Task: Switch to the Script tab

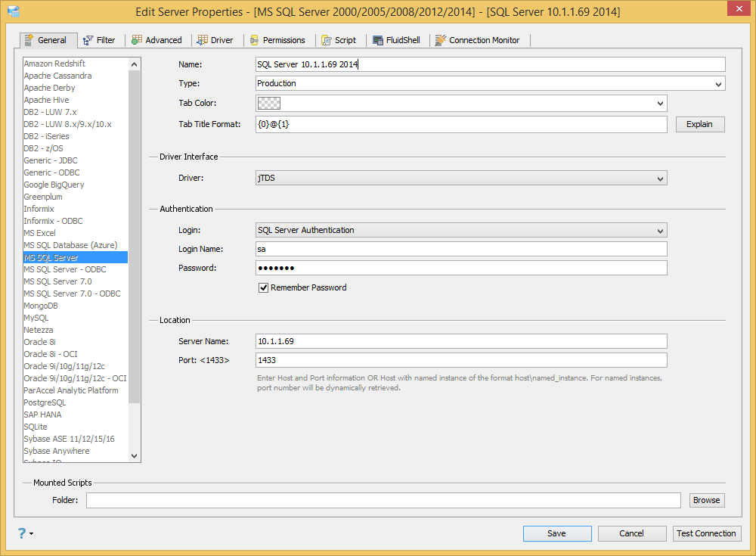Action: pyautogui.click(x=340, y=40)
